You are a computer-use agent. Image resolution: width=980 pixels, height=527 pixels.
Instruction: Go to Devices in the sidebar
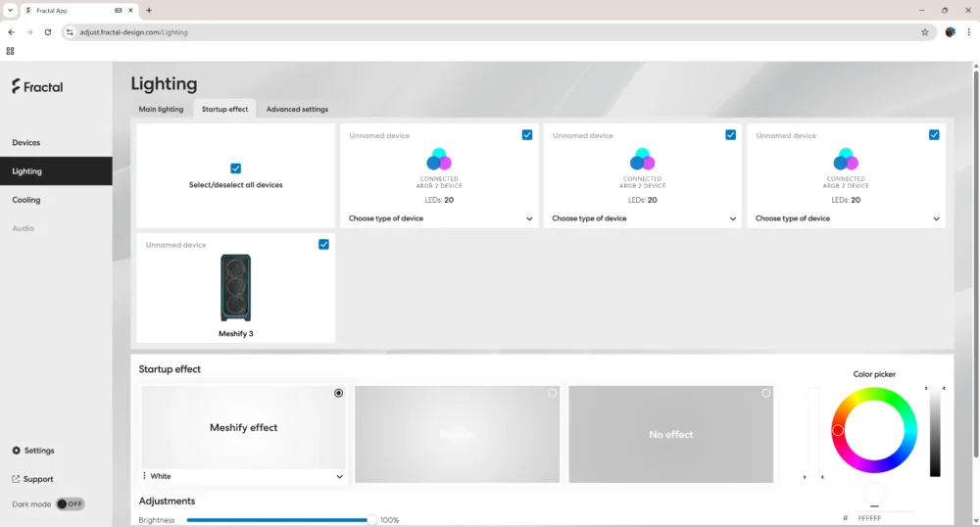tap(56, 142)
